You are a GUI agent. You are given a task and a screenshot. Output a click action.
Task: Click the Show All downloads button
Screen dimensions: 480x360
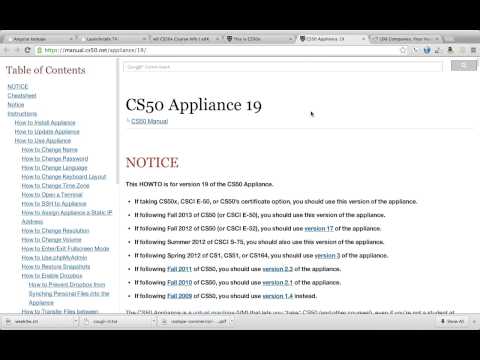(453, 321)
